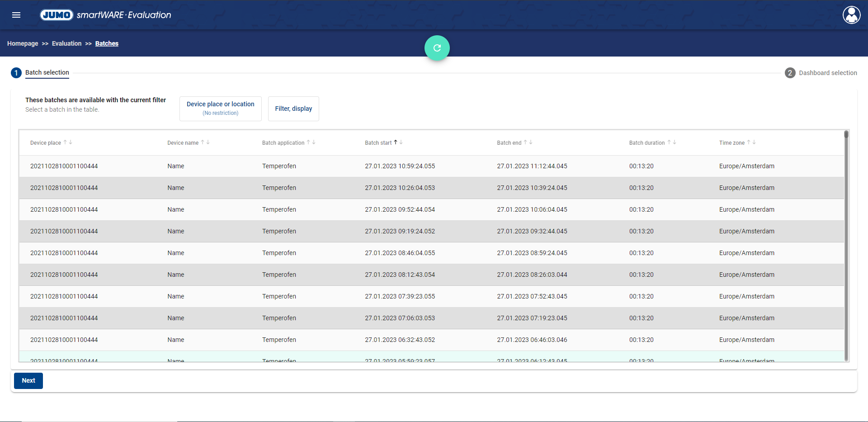The height and width of the screenshot is (422, 868).
Task: Click the Next button
Action: (x=28, y=381)
